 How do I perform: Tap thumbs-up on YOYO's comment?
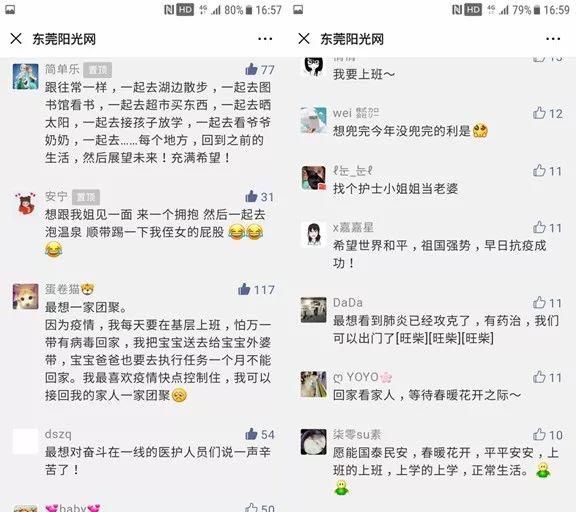(539, 377)
